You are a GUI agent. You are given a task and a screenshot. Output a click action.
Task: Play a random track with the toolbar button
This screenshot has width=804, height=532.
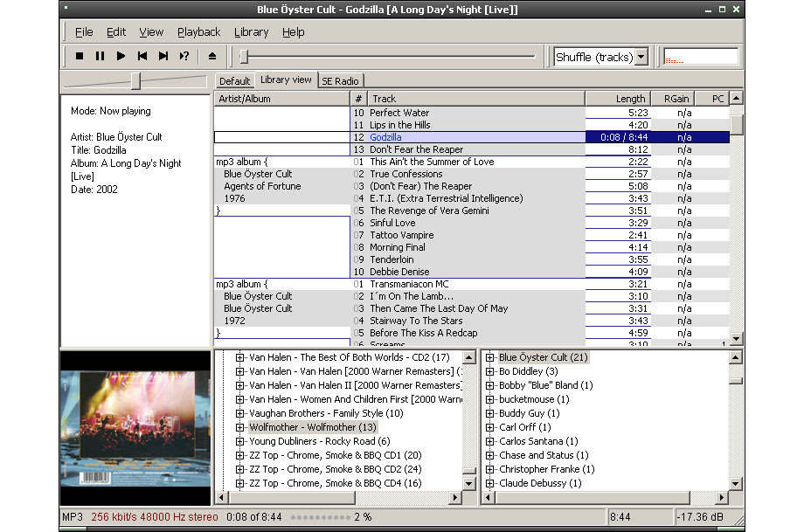tap(184, 57)
